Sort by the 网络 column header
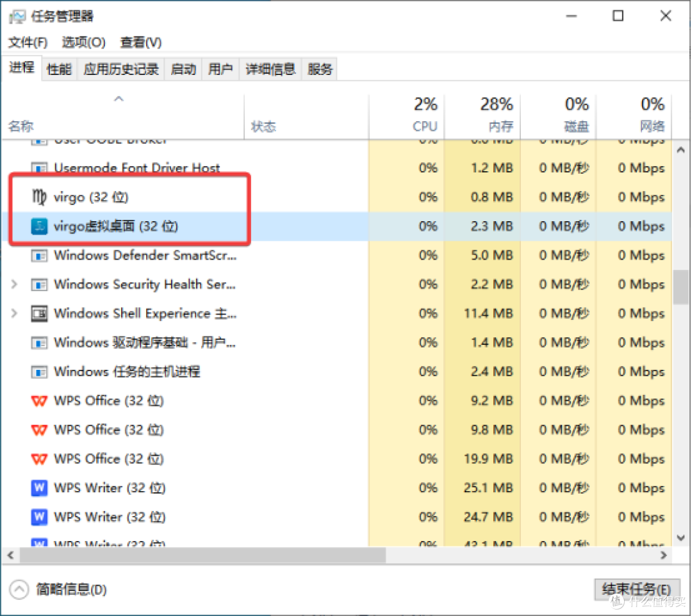Screen dimensions: 692x616 [x=634, y=116]
